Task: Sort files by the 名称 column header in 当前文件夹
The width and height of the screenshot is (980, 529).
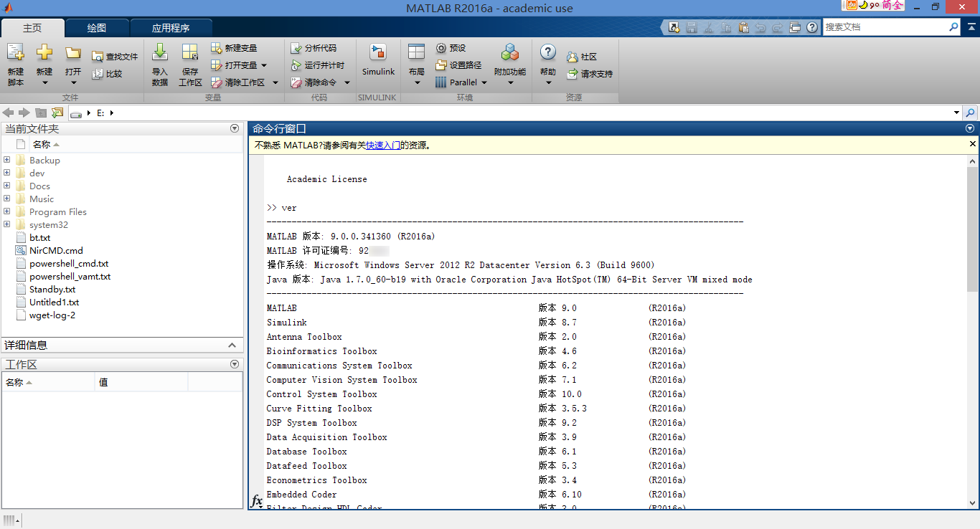Action: click(x=42, y=144)
